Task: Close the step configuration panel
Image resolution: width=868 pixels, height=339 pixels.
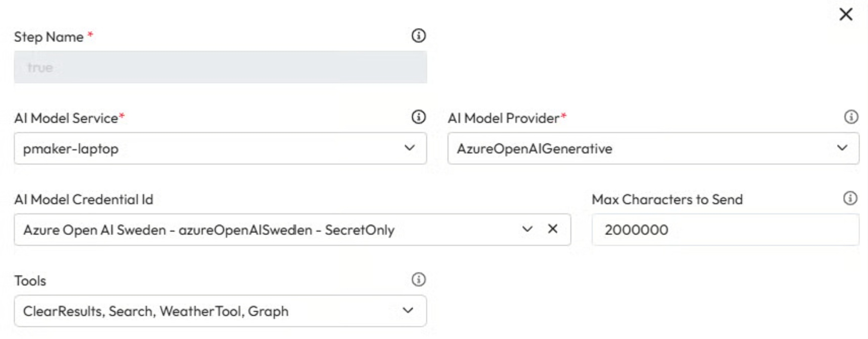Action: click(846, 15)
